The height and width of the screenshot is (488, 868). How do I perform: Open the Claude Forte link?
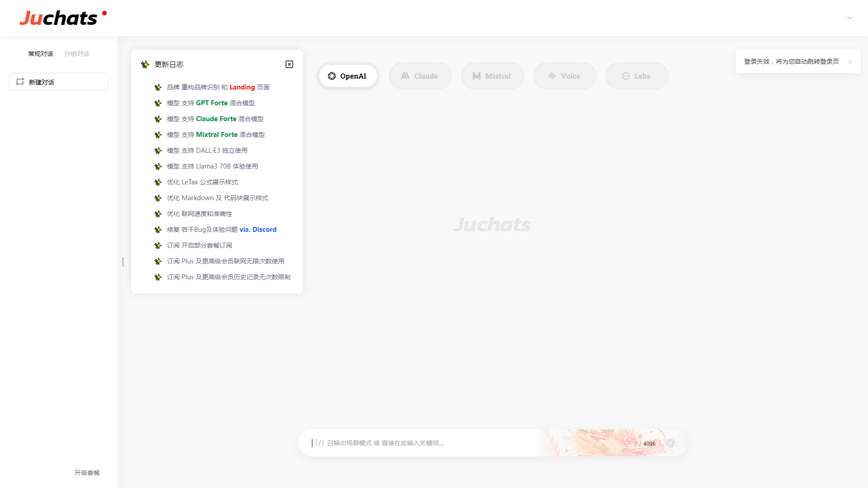click(x=216, y=119)
